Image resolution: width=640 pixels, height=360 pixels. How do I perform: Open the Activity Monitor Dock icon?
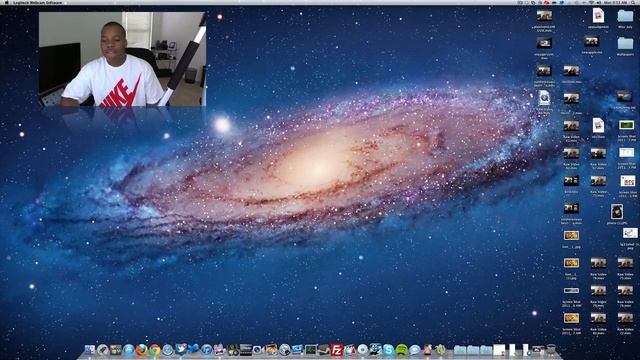click(310, 350)
